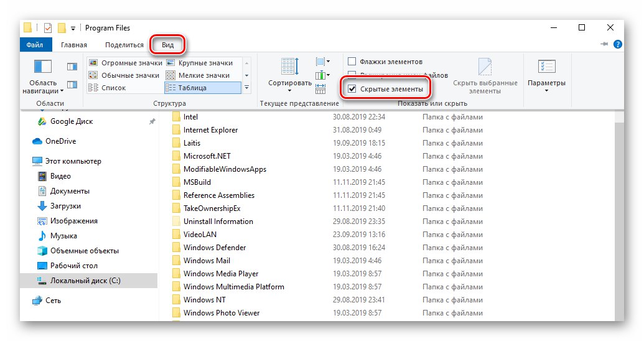This screenshot has width=644, height=341.
Task: Switch to the Поделиться tab
Action: (x=124, y=45)
